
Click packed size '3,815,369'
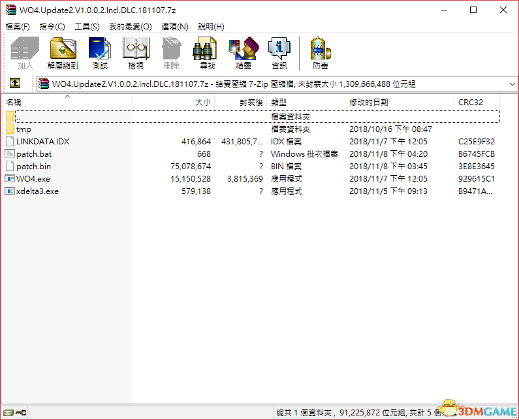tap(245, 179)
